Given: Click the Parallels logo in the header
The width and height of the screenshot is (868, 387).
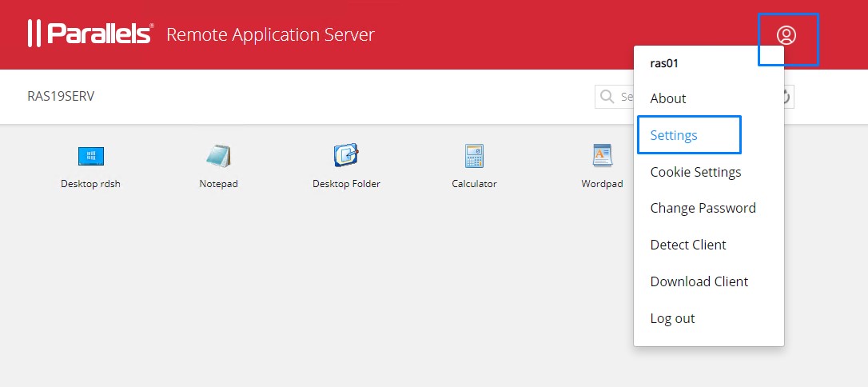Looking at the screenshot, I should (90, 34).
